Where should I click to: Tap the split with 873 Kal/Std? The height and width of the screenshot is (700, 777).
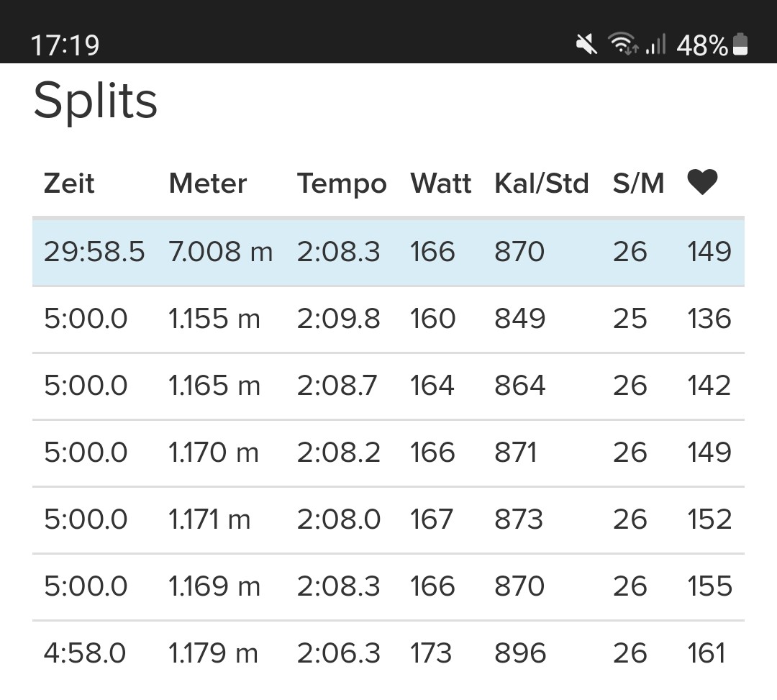(x=388, y=519)
